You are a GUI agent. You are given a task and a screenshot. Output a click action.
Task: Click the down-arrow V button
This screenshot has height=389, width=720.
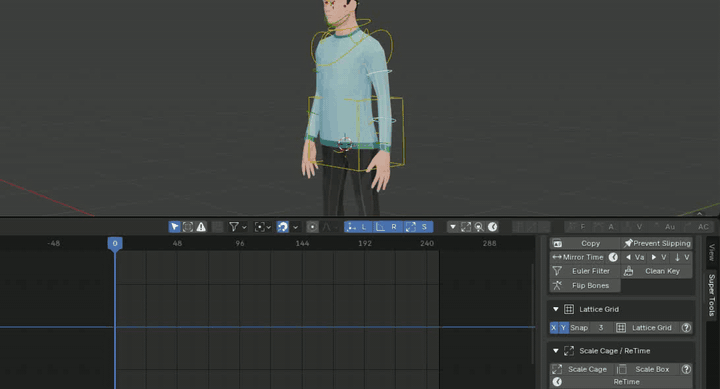point(681,257)
